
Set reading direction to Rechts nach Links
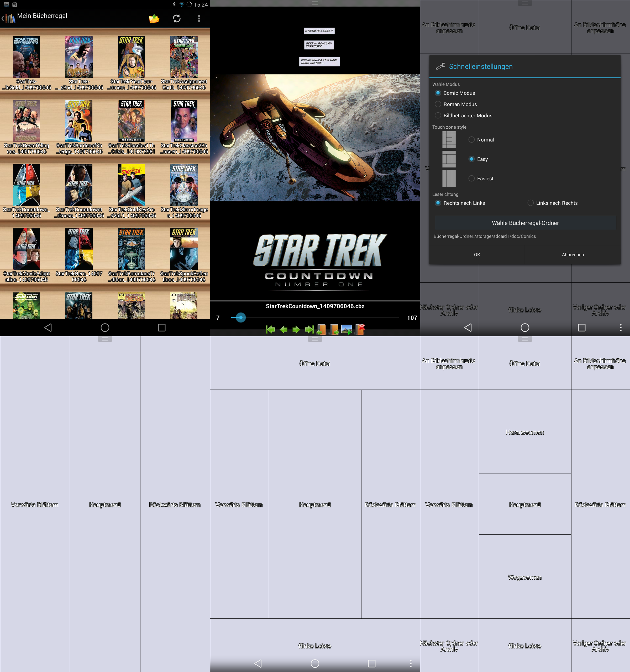click(x=438, y=203)
